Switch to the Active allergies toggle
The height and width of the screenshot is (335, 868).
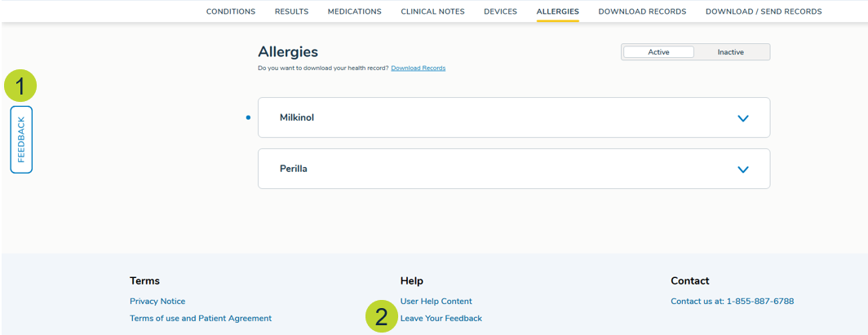(658, 52)
